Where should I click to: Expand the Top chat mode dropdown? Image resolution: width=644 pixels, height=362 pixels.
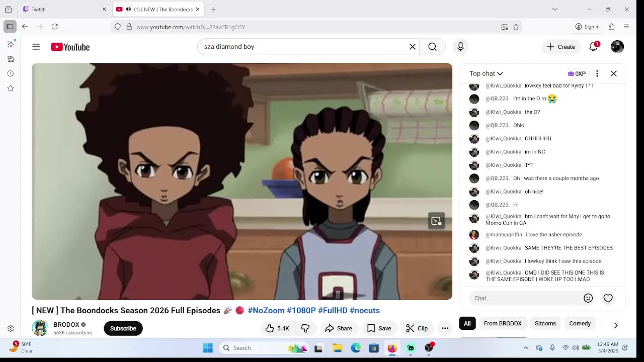click(x=486, y=73)
